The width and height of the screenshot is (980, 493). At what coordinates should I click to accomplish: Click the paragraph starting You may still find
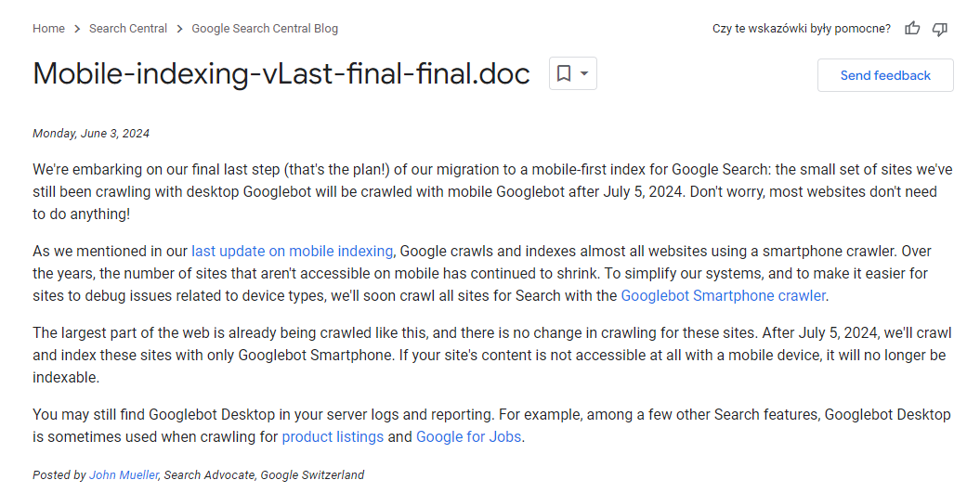[492, 425]
